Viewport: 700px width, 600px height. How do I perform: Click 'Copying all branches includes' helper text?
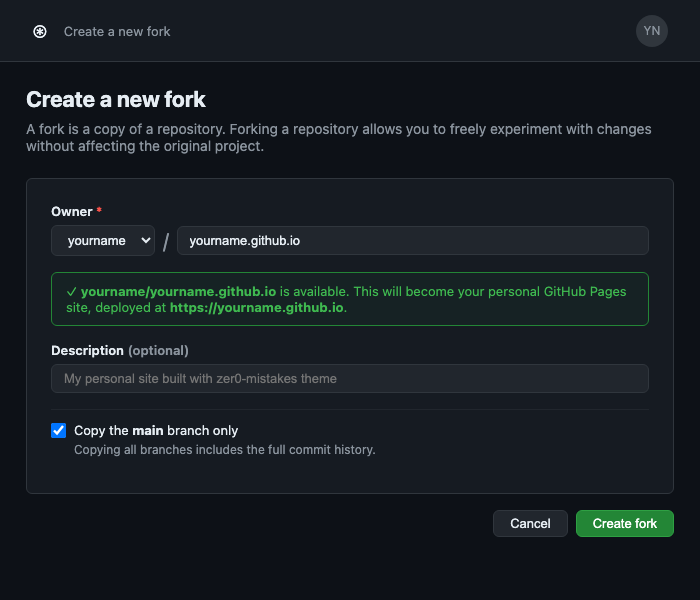[x=225, y=450]
